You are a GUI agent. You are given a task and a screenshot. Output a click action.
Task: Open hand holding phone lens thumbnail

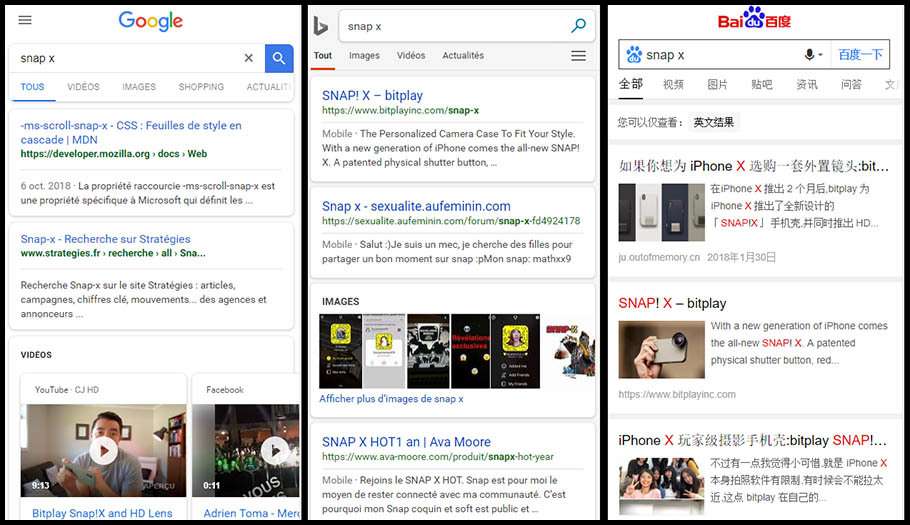tap(662, 350)
